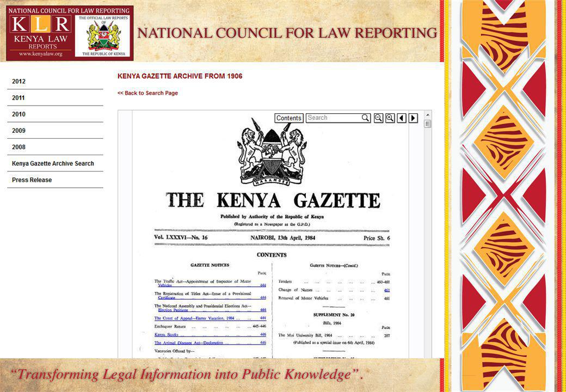Open the Kenya Stocks contents link
The width and height of the screenshot is (566, 392).
coord(210,335)
